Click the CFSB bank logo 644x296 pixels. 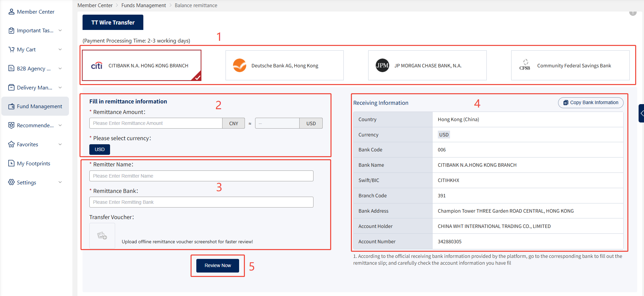coord(525,65)
